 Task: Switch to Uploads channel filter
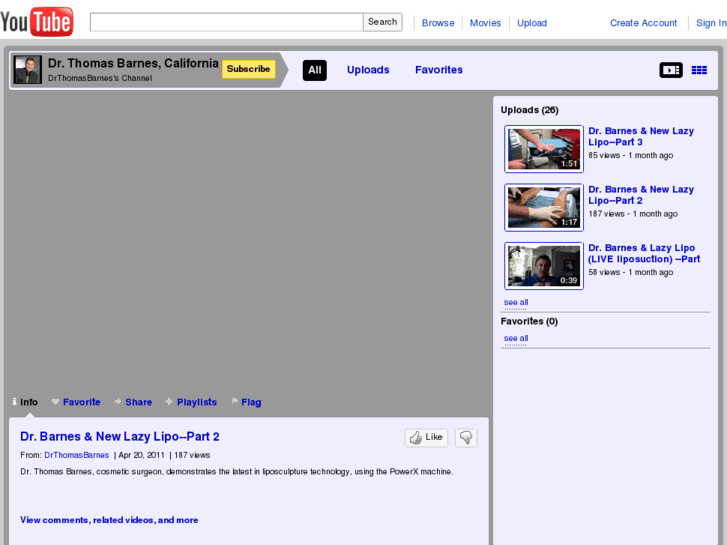click(368, 70)
